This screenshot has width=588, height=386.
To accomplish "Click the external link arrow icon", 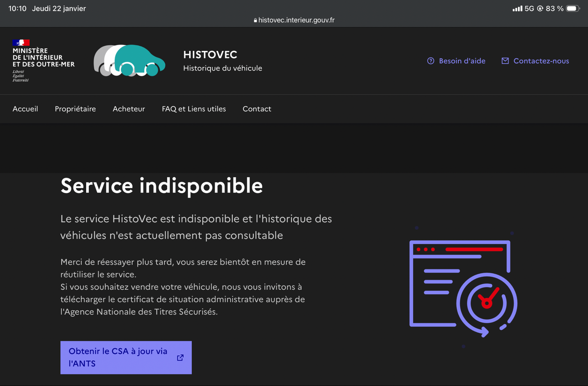I will click(180, 358).
